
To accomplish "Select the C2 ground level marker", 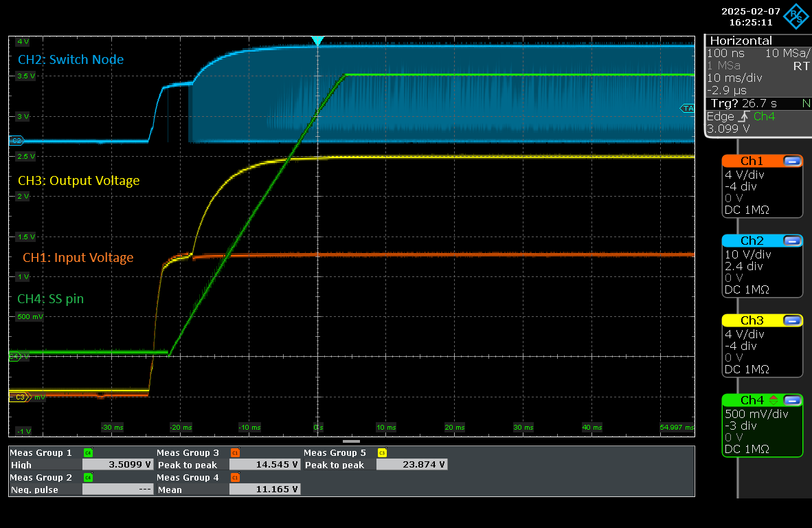I will point(16,140).
